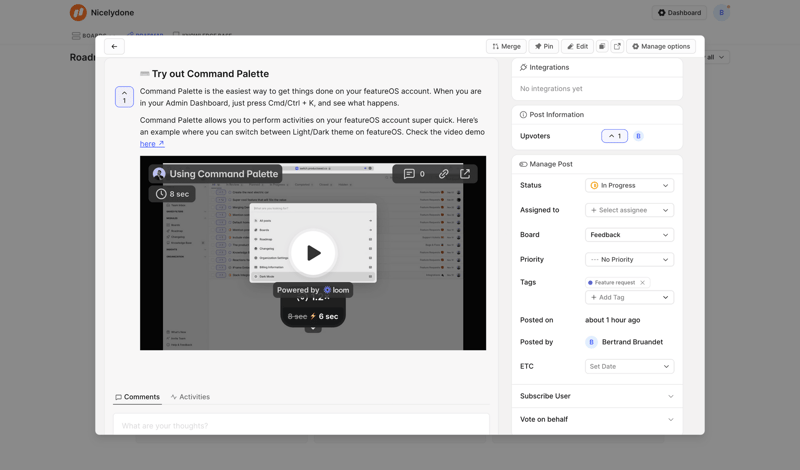Click the B avatar beside Bertrand Bruandet

[591, 342]
